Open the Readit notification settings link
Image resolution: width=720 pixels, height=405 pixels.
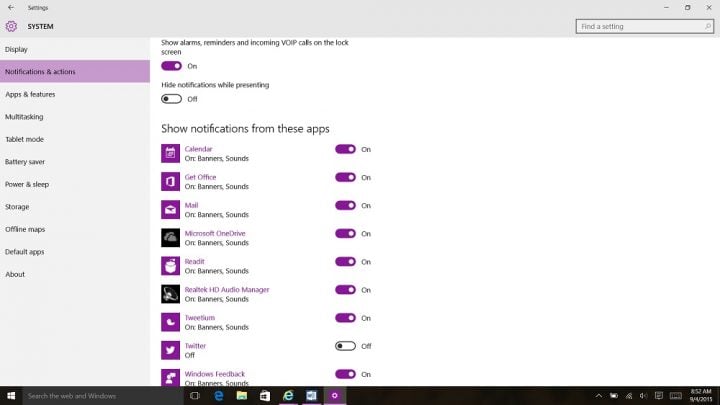[195, 261]
